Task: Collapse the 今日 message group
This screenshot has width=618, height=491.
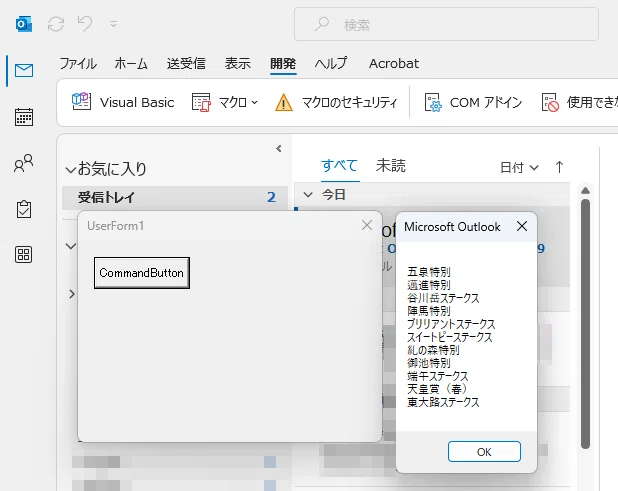Action: point(308,195)
